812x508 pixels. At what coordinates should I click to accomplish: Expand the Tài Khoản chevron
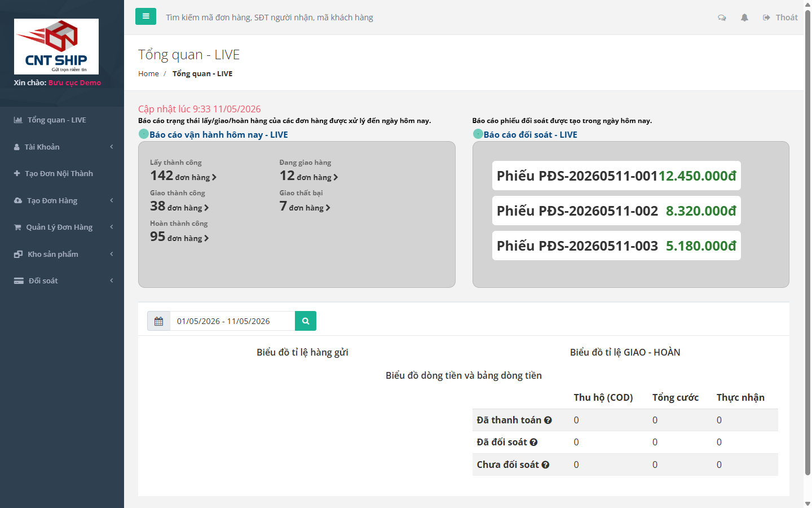point(112,147)
